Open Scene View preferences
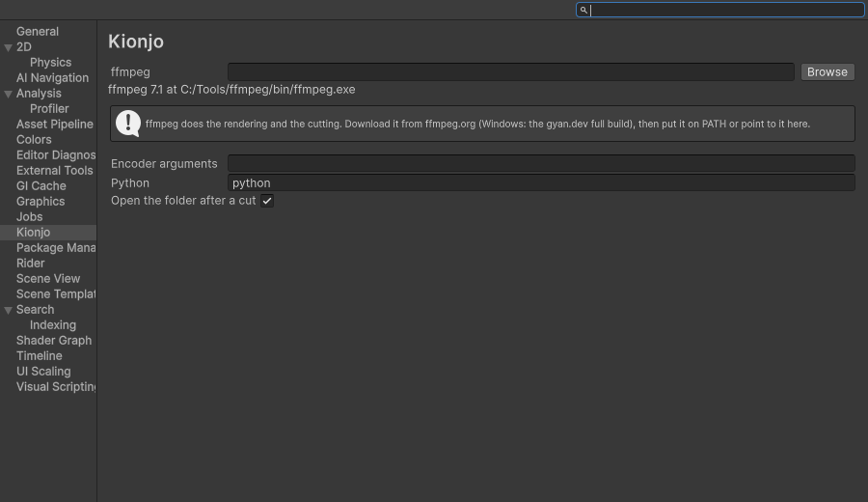This screenshot has height=502, width=868. click(x=48, y=279)
